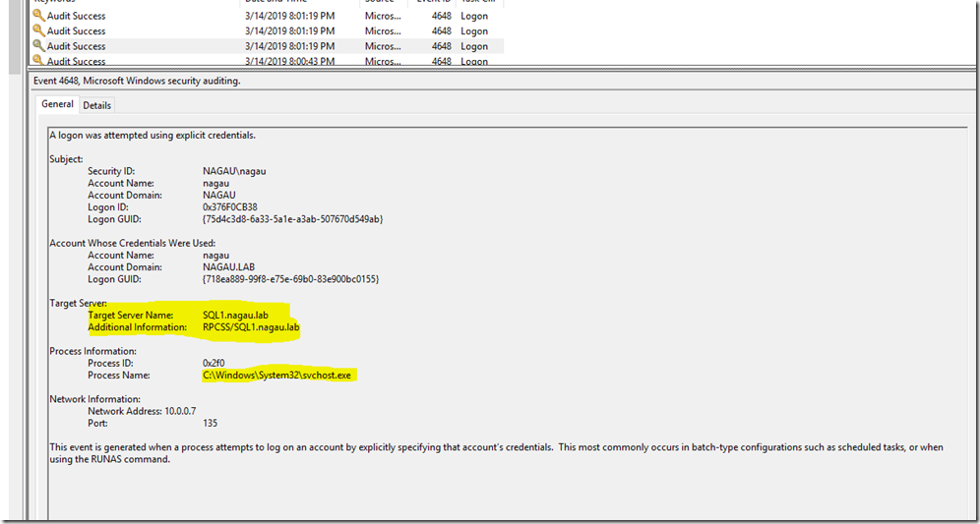This screenshot has width=980, height=524.
Task: Click the Security ID value NAGAU\nagau
Action: (234, 171)
